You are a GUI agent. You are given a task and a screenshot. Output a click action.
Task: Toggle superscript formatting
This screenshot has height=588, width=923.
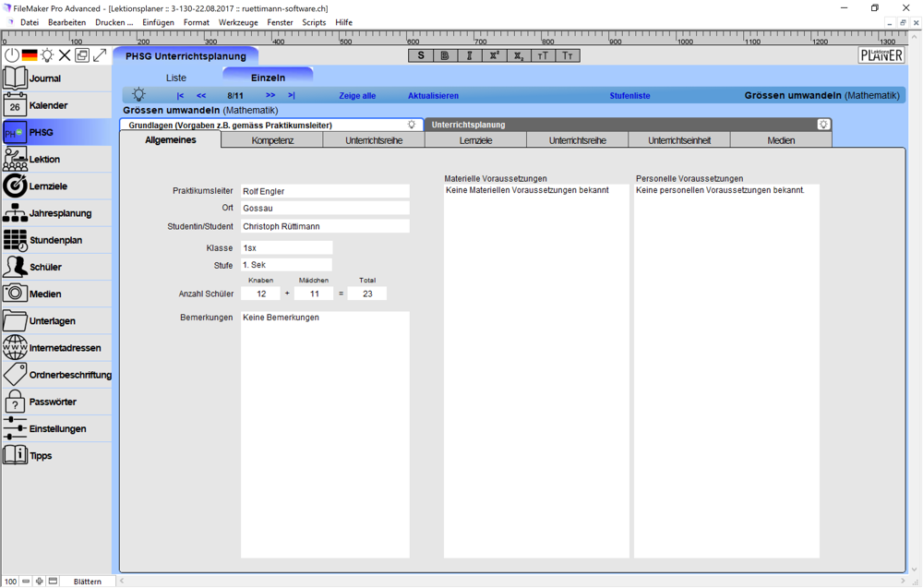tap(494, 55)
